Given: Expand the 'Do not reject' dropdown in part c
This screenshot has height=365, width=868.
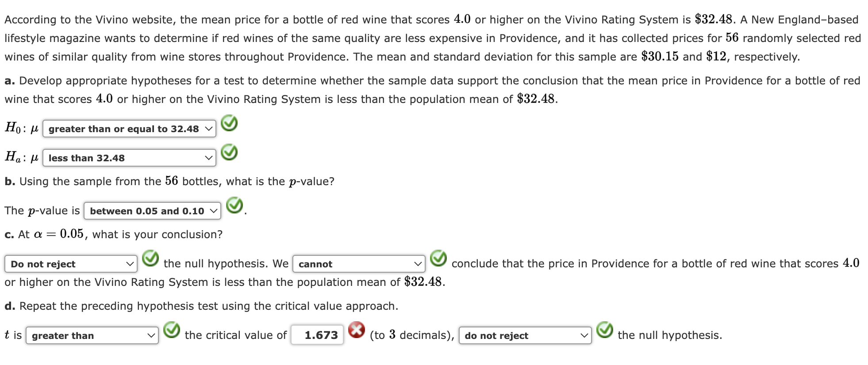Looking at the screenshot, I should [71, 264].
